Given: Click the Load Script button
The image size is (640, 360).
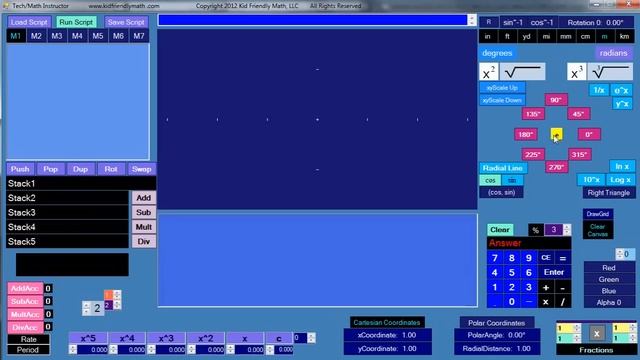Looking at the screenshot, I should coord(29,22).
